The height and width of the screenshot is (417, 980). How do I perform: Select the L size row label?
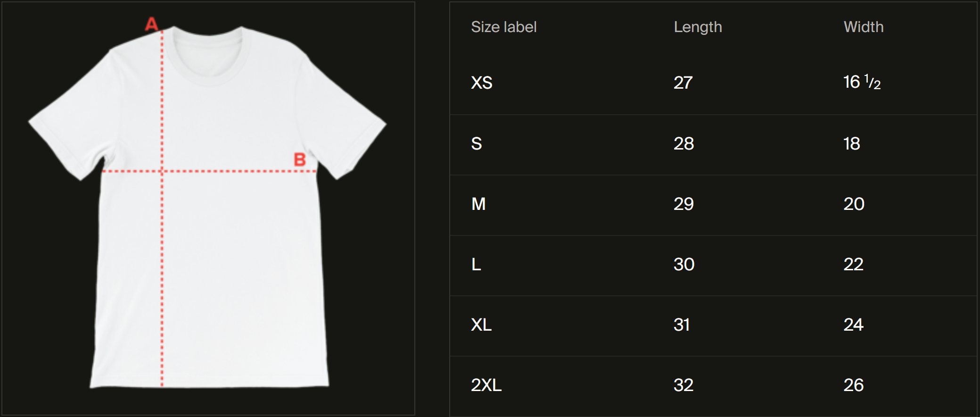point(476,264)
